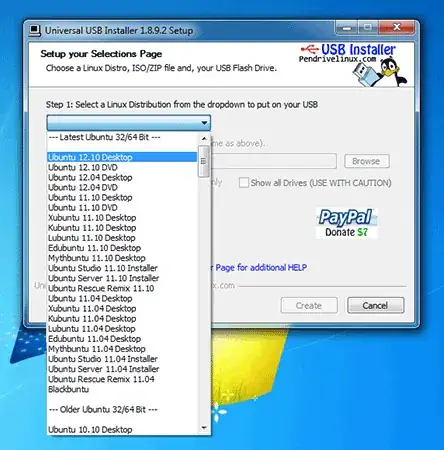The height and width of the screenshot is (450, 444).
Task: Click the Cancel button
Action: [376, 305]
